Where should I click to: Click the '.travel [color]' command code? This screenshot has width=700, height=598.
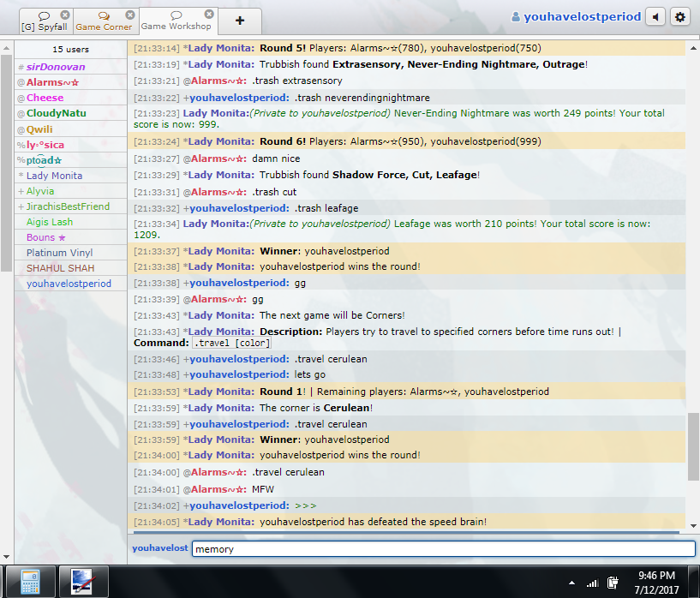tap(232, 344)
